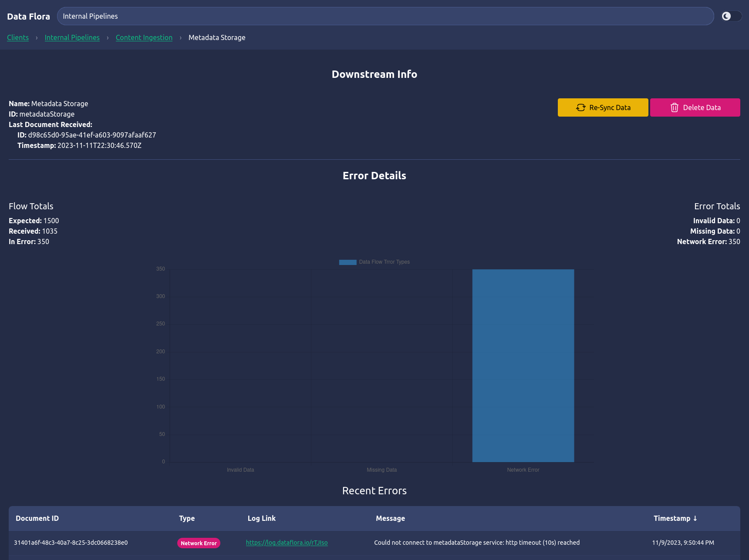Click the Missing Data: 0 error total

[715, 231]
